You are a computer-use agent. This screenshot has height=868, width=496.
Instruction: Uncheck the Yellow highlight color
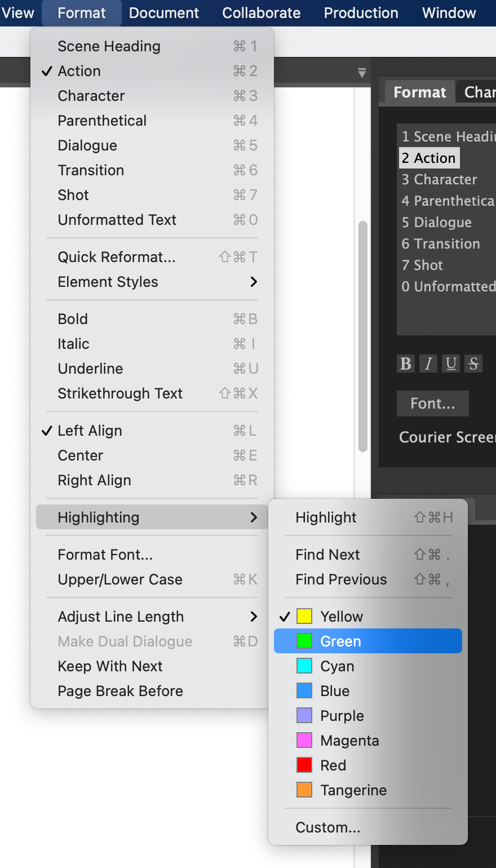[338, 616]
